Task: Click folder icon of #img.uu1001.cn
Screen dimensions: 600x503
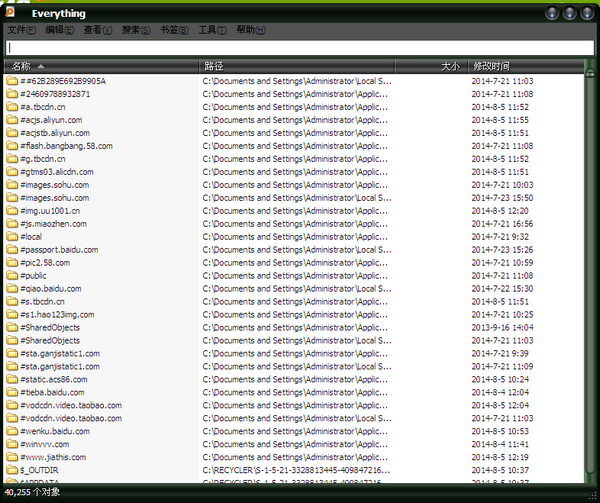Action: pos(12,211)
